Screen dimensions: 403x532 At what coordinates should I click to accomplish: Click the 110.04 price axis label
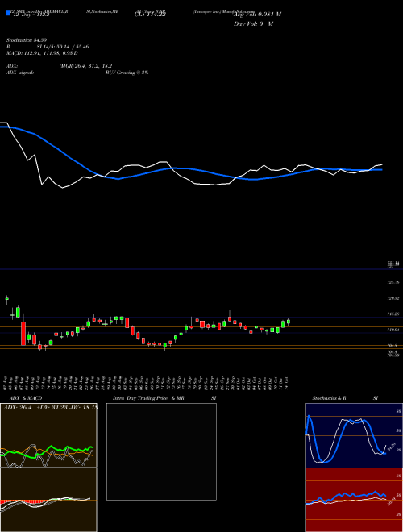click(x=393, y=330)
